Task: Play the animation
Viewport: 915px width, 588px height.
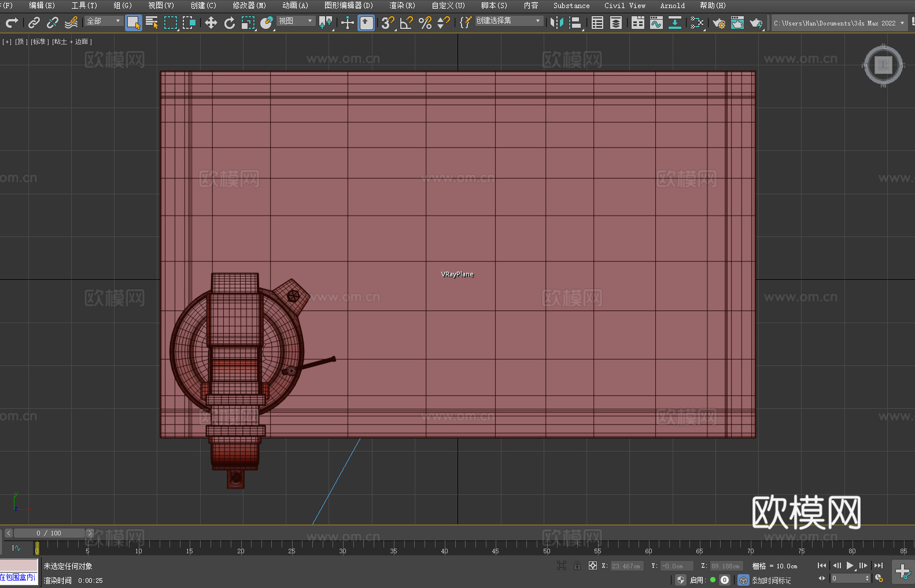Action: pyautogui.click(x=850, y=565)
